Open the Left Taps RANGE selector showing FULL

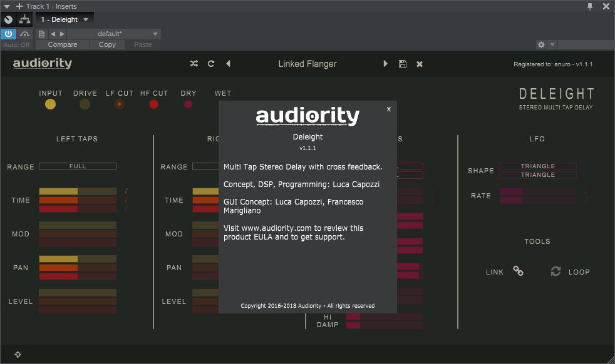(x=78, y=166)
